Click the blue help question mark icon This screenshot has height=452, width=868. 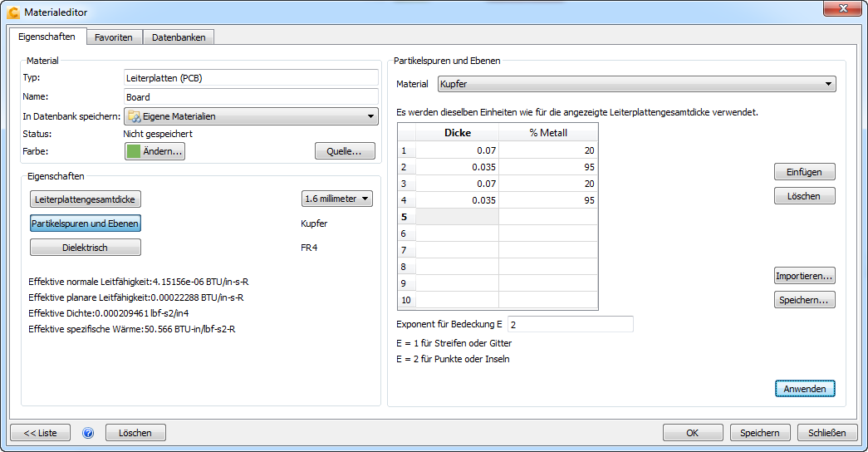point(88,433)
